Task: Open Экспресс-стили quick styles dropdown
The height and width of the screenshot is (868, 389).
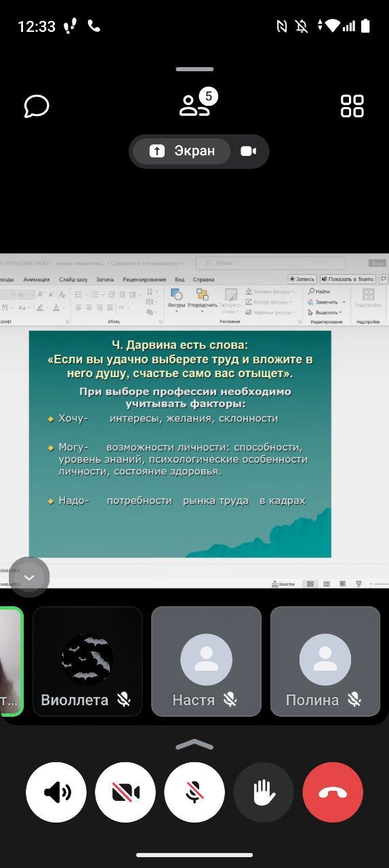Action: click(231, 300)
